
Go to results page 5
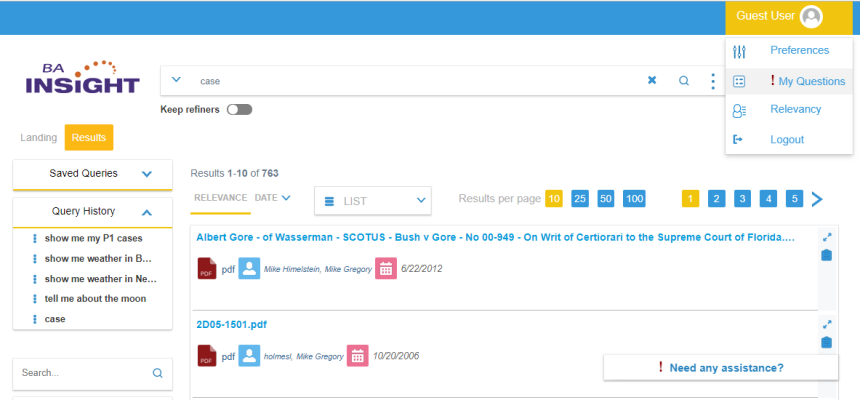pyautogui.click(x=794, y=199)
